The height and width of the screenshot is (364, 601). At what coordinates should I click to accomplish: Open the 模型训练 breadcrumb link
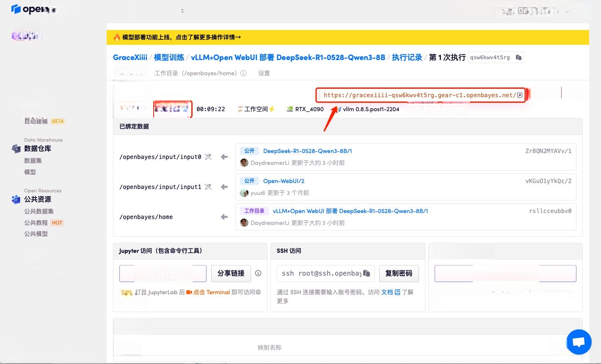point(169,57)
